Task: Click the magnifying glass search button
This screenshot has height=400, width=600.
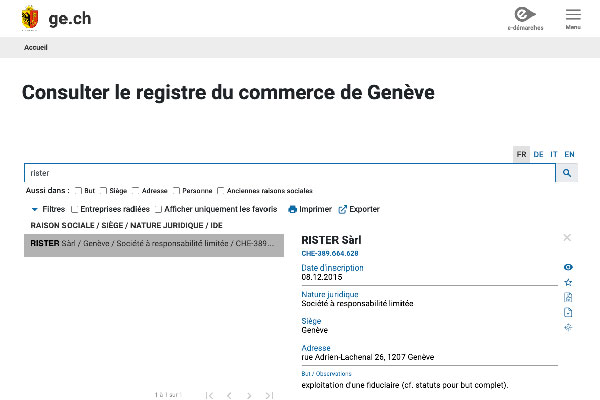Action: click(567, 173)
